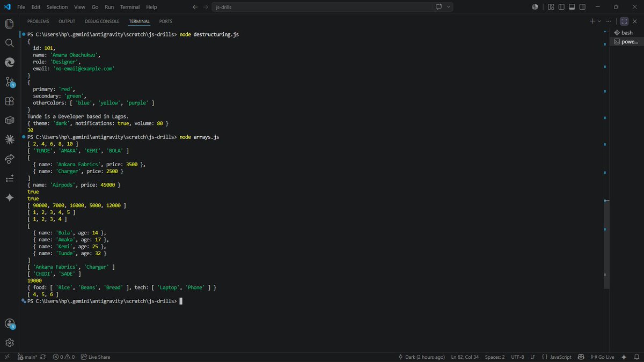Select the TERMINAL panel tab
The width and height of the screenshot is (644, 362).
tap(140, 21)
